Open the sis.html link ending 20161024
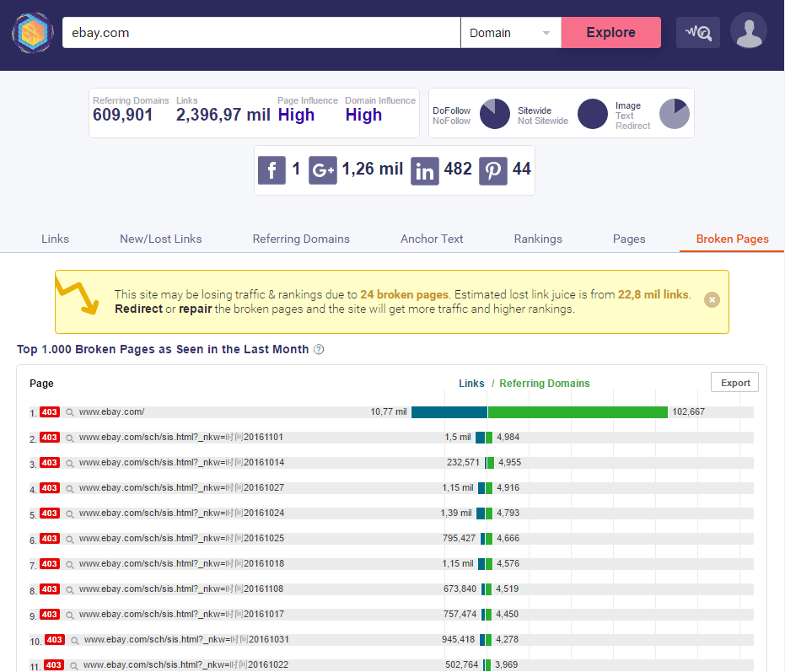Screen dimensions: 785x672 [181, 513]
